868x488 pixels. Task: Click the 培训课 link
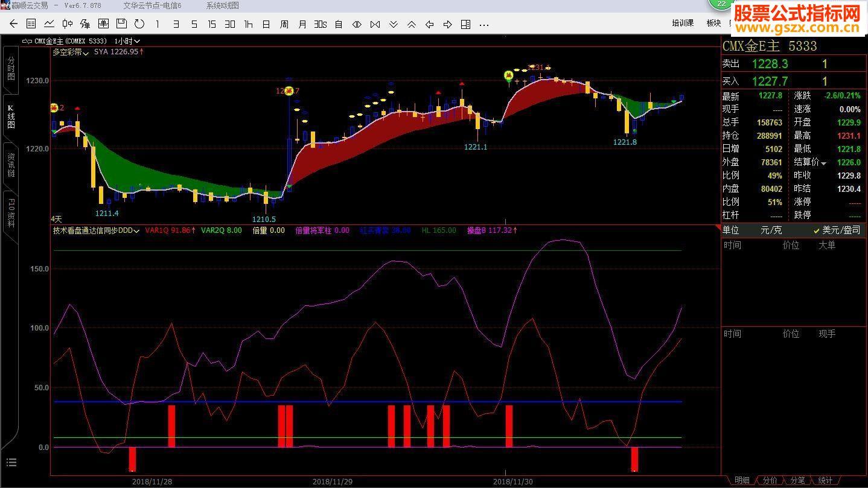[x=683, y=23]
